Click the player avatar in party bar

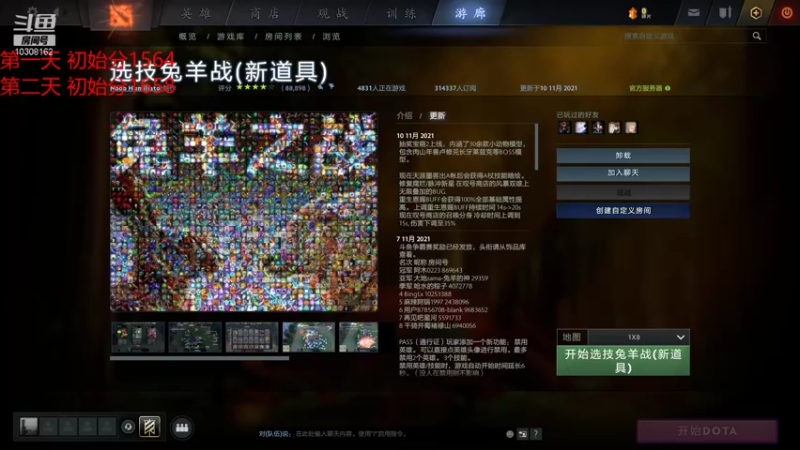click(x=29, y=426)
